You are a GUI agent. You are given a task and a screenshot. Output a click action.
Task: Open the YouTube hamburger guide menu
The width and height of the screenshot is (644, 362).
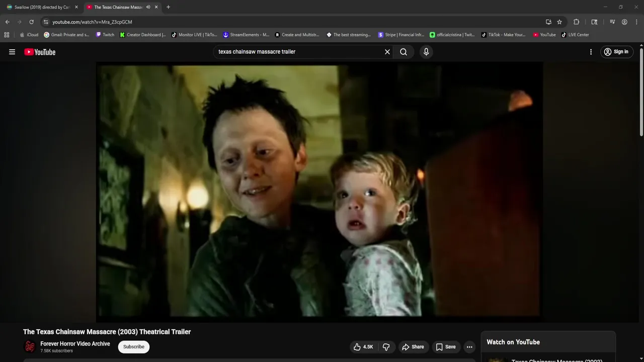12,52
